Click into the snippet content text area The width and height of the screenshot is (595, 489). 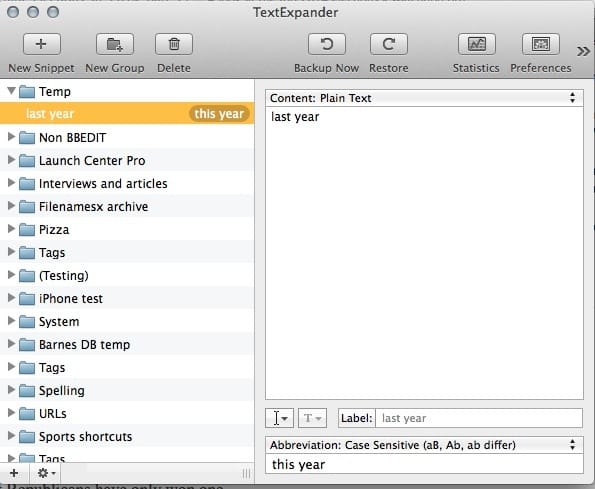(424, 253)
